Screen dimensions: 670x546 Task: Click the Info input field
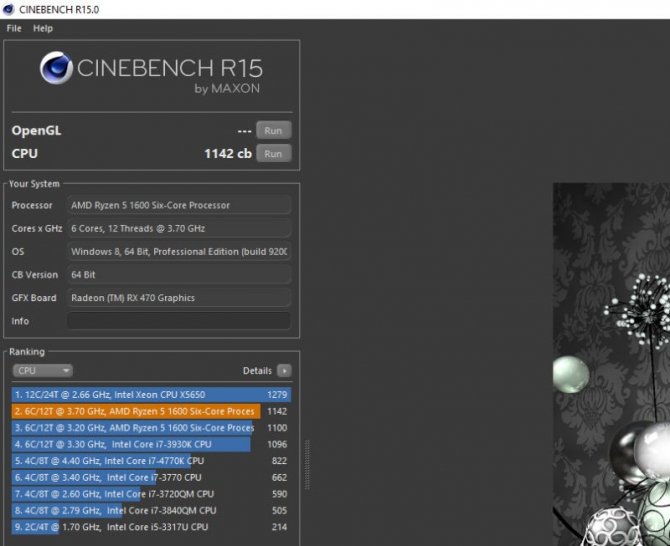[179, 321]
